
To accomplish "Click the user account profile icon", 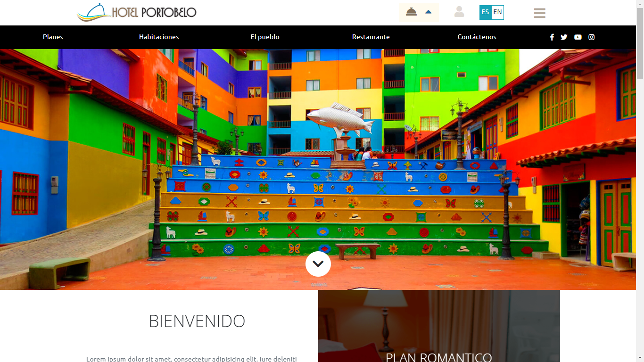I will (x=459, y=12).
